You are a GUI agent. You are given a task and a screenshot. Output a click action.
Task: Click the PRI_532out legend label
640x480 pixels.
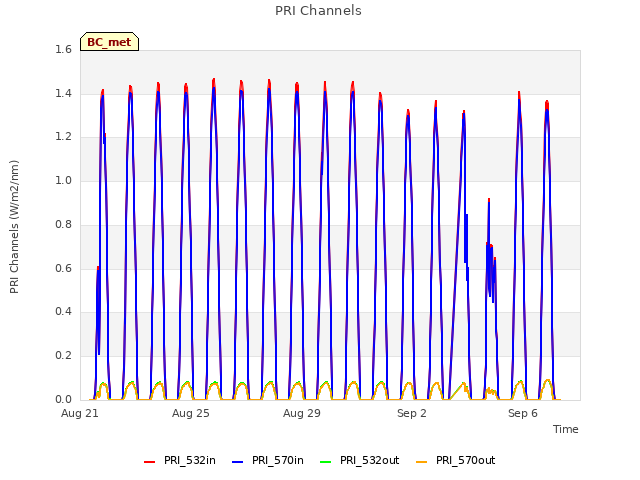(369, 460)
